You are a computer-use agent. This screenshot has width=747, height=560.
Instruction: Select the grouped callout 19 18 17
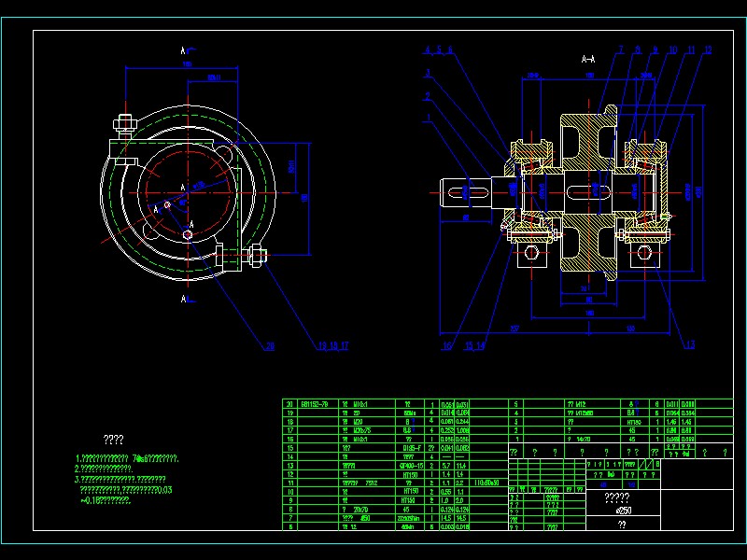click(333, 346)
